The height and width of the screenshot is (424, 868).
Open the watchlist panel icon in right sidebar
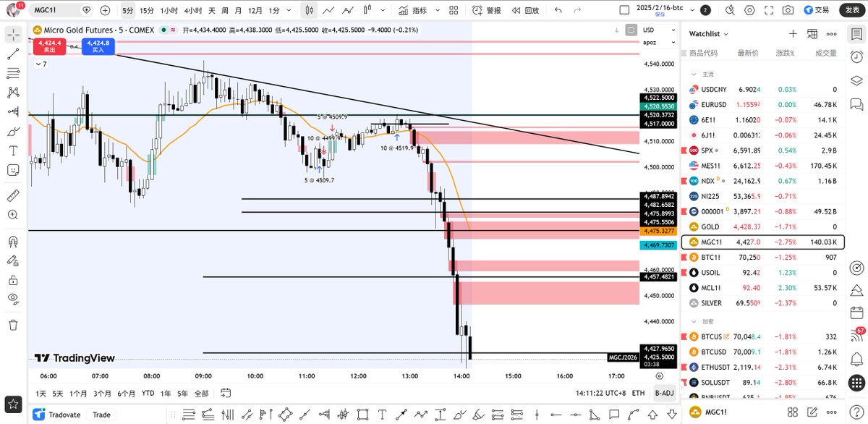[x=856, y=34]
